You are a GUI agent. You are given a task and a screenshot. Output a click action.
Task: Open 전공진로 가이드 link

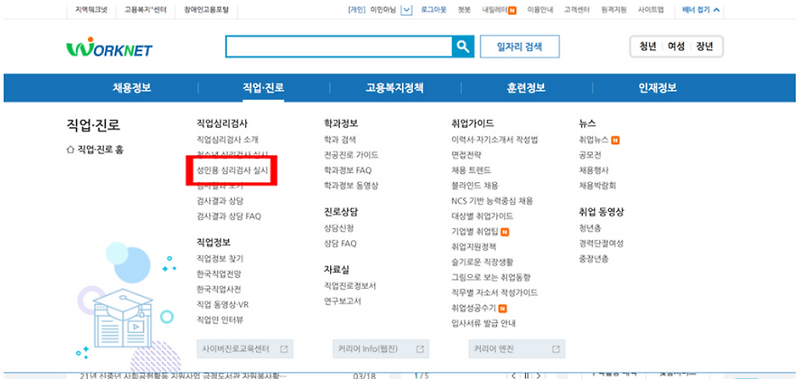click(351, 155)
